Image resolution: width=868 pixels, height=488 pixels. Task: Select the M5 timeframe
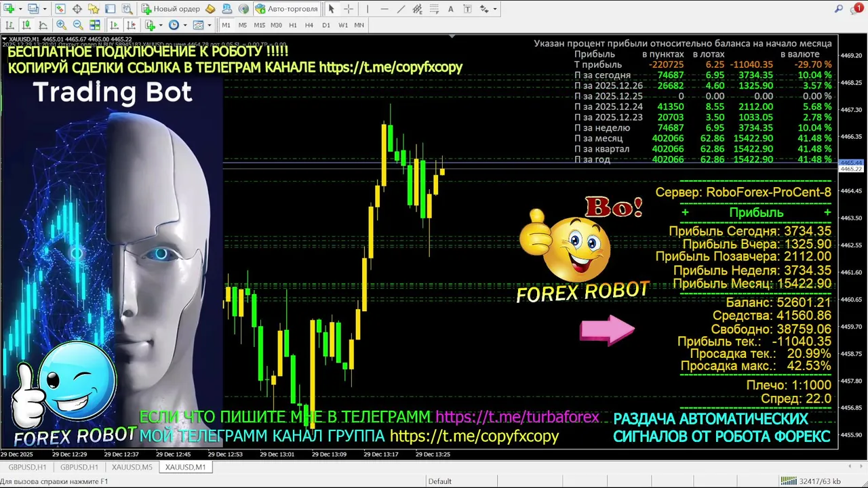tap(243, 25)
